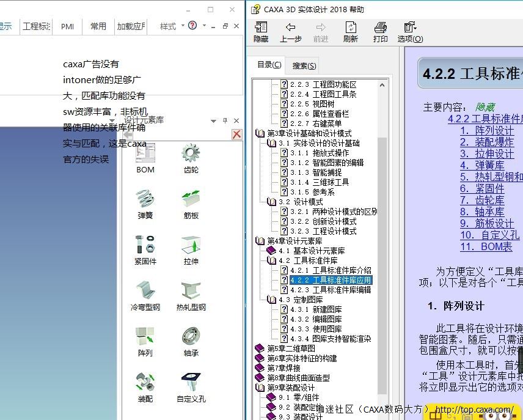The image size is (523, 420).
Task: Switch to the 搜索(S) search tab
Action: [x=304, y=66]
